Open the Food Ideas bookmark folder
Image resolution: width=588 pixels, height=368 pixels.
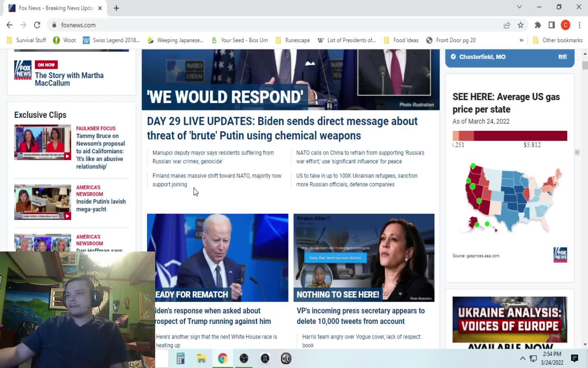401,40
